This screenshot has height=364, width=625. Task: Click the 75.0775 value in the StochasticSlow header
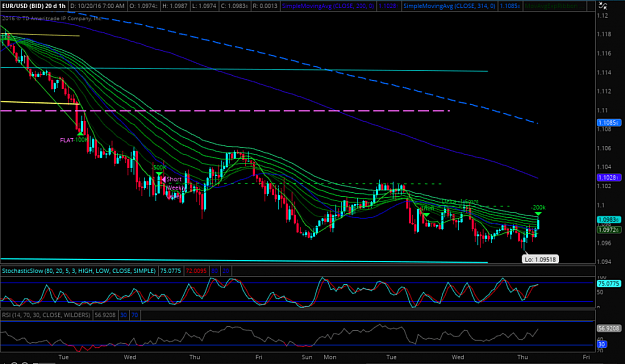click(x=170, y=271)
